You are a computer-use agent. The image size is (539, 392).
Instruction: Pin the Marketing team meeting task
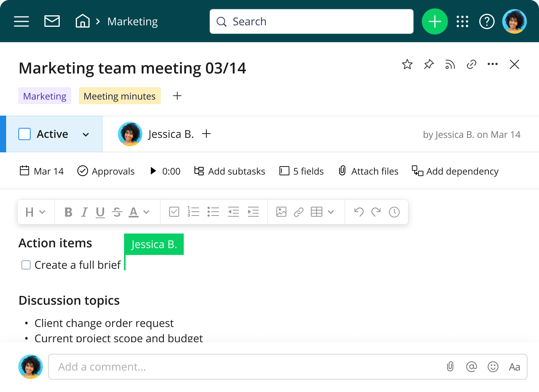(429, 64)
